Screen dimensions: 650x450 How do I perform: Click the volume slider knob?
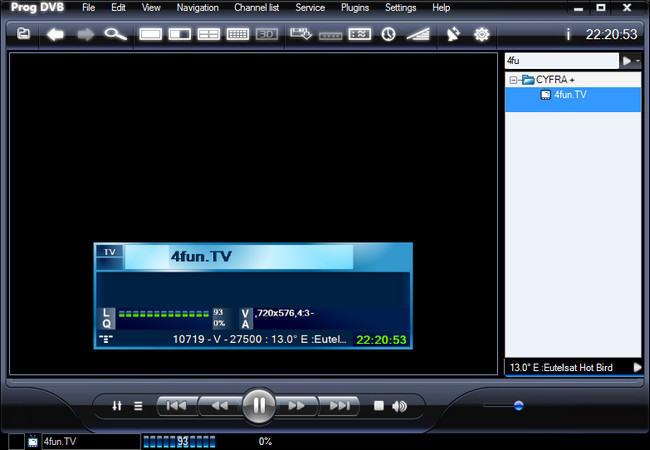point(518,405)
